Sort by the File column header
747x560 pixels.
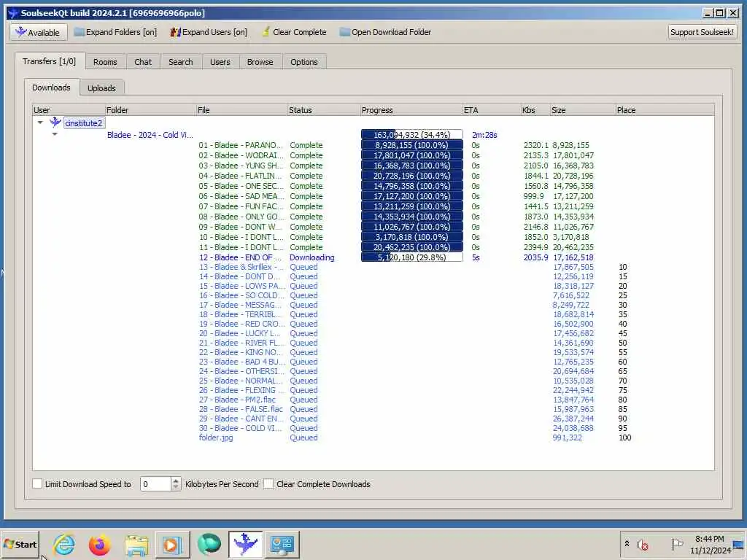coord(241,110)
